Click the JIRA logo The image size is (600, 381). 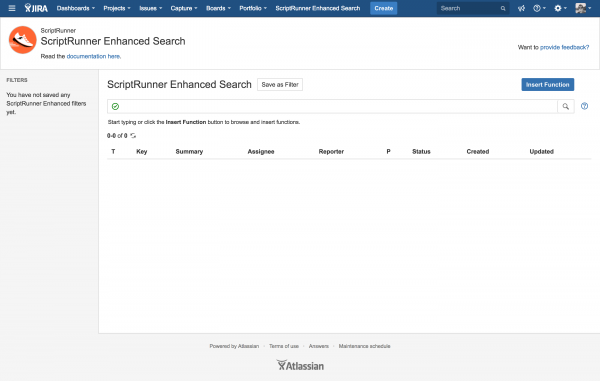36,8
